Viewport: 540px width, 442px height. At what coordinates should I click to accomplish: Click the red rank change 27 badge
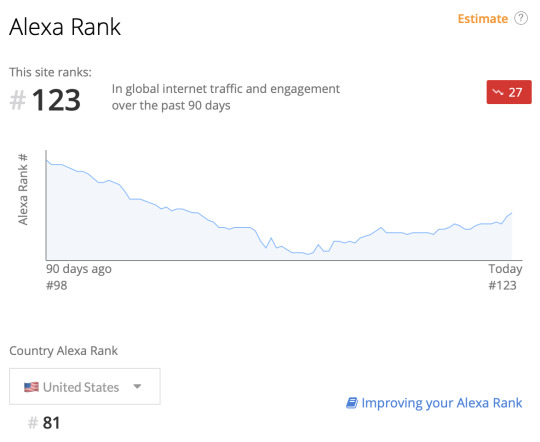509,92
